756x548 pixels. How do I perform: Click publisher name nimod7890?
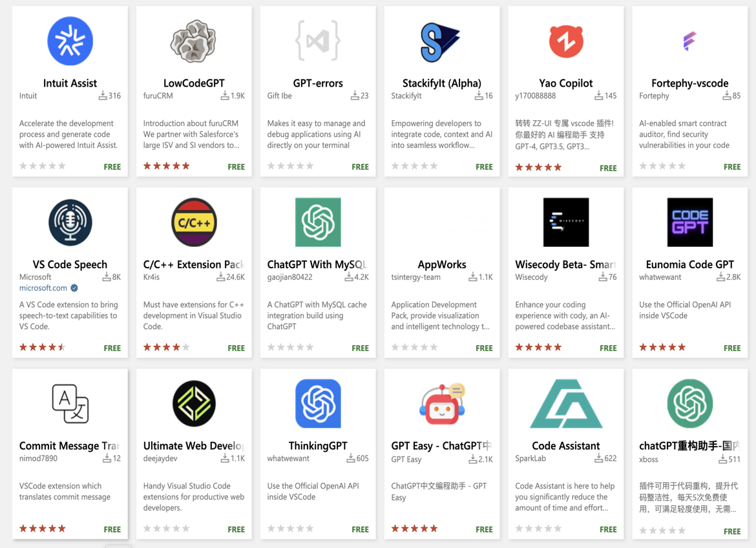tap(38, 458)
